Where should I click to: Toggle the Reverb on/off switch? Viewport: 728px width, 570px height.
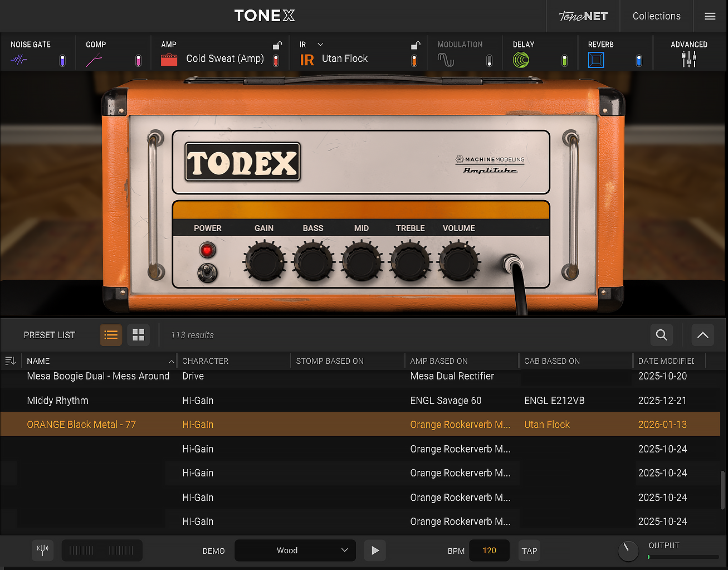pyautogui.click(x=639, y=61)
